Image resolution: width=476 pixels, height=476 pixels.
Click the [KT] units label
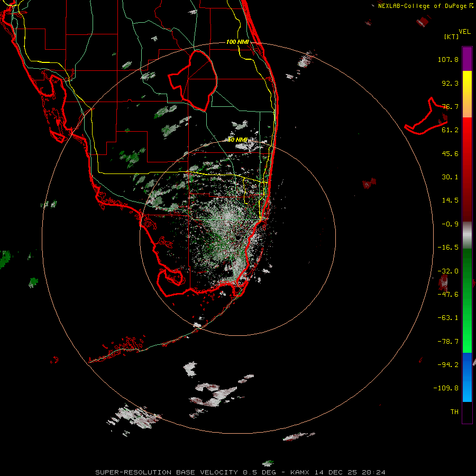(452, 36)
